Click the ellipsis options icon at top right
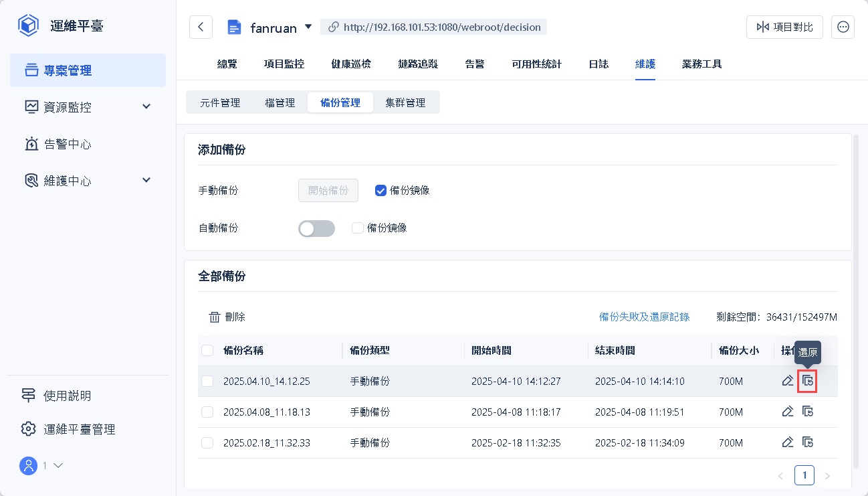Image resolution: width=868 pixels, height=496 pixels. pyautogui.click(x=843, y=27)
